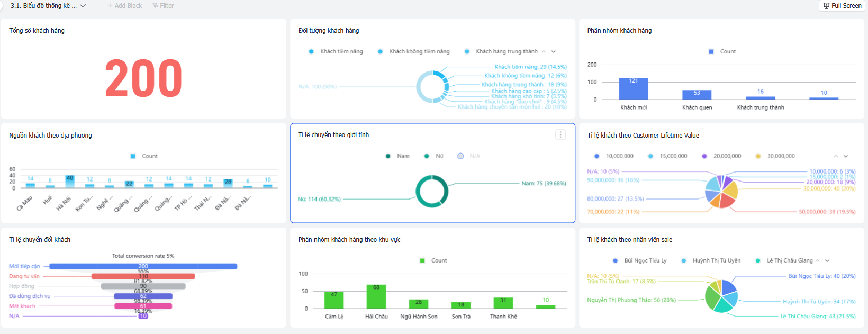Previous legend page in Customer Lifetime Value
Image resolution: width=868 pixels, height=334 pixels.
click(836, 156)
